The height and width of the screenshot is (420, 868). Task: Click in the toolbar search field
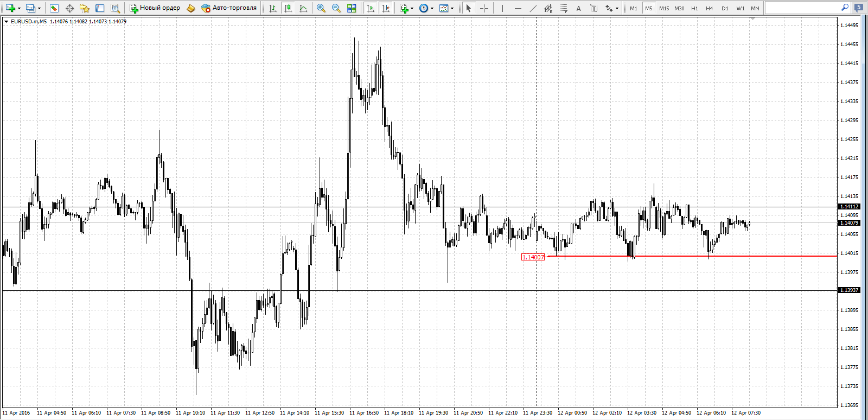click(x=803, y=8)
